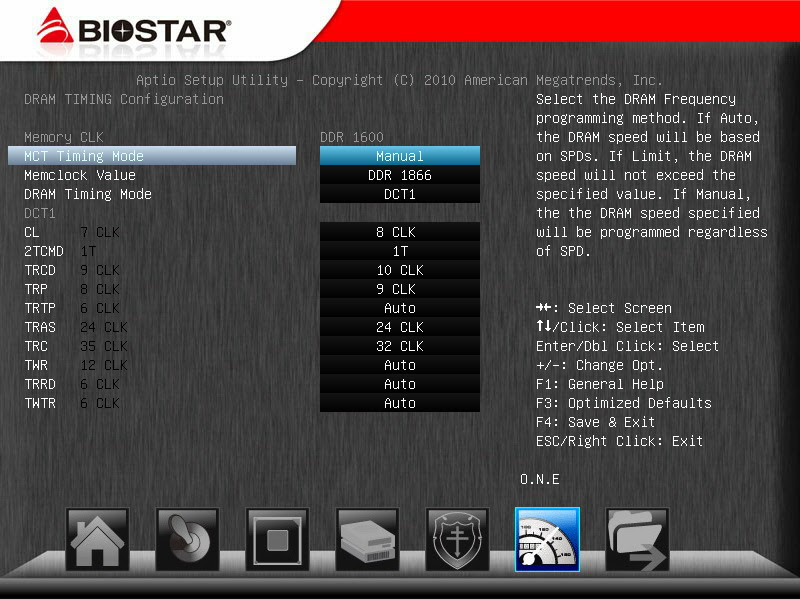Open DRAM Timing Mode DCT1 option
This screenshot has height=600, width=800.
[400, 194]
